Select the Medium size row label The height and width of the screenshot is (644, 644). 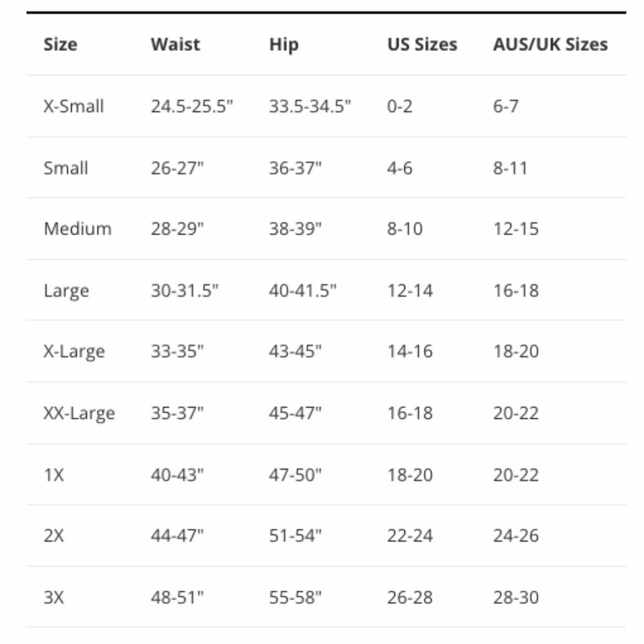(x=77, y=229)
